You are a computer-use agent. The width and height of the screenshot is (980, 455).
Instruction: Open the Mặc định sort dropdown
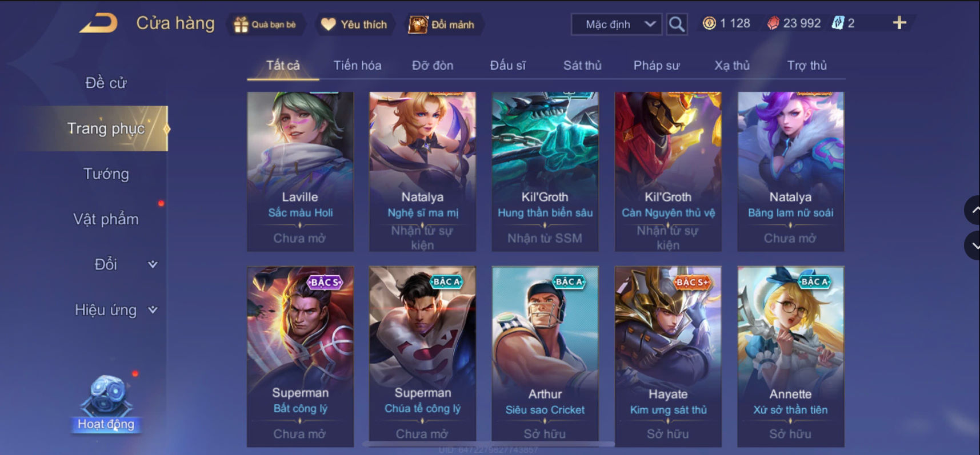click(617, 25)
